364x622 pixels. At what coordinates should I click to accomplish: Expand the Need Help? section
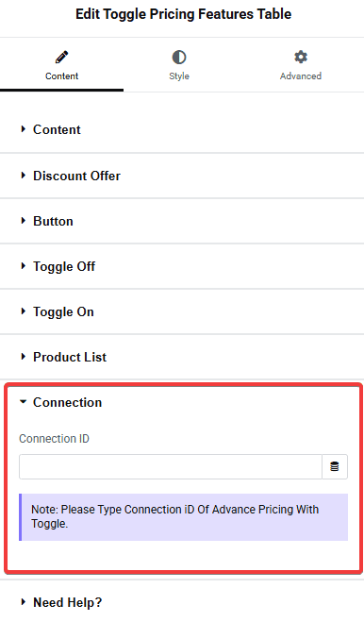[x=182, y=602]
